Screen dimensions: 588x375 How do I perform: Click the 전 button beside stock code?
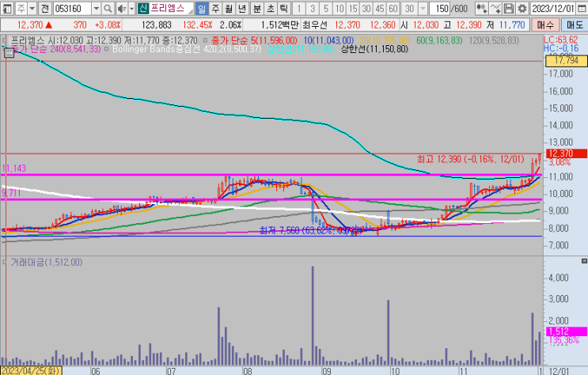[45, 8]
